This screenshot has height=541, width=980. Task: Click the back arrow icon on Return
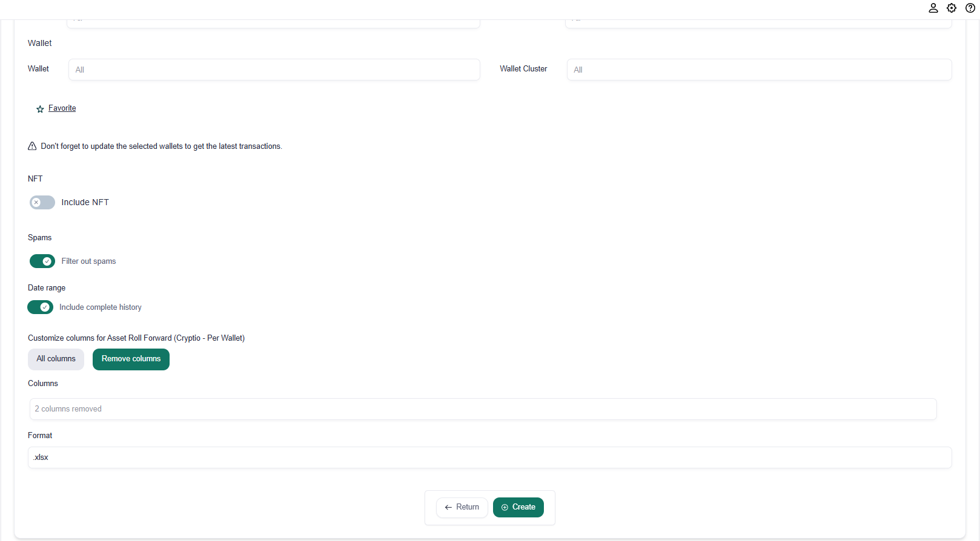click(x=448, y=508)
